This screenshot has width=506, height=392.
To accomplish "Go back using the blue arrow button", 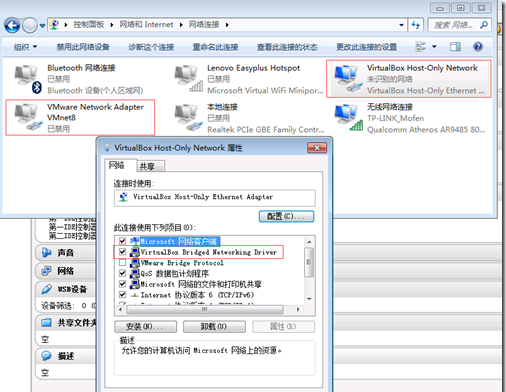I will [x=12, y=25].
